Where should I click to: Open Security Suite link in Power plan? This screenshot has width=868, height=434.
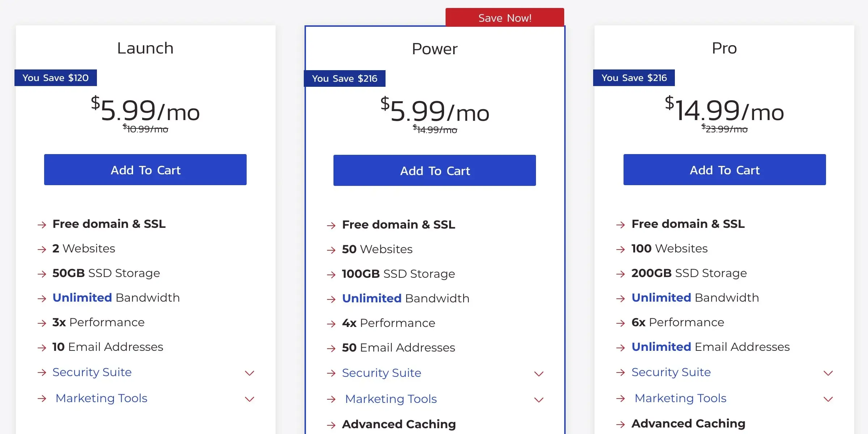(382, 373)
